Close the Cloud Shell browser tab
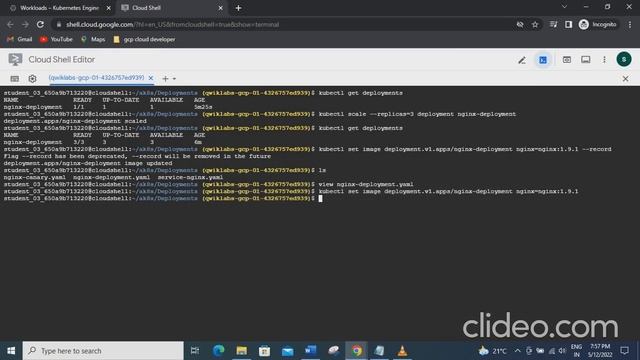Viewport: 640px width, 360px height. 220,8
